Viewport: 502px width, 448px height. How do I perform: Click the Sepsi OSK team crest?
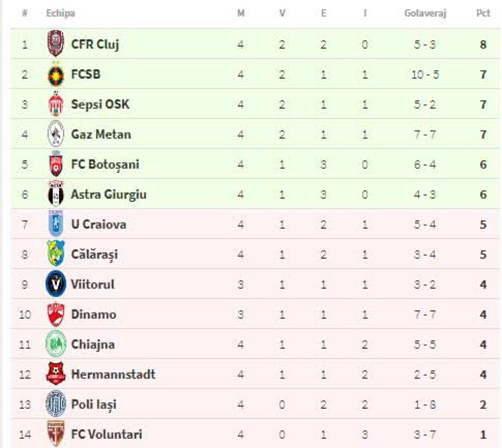pos(56,104)
